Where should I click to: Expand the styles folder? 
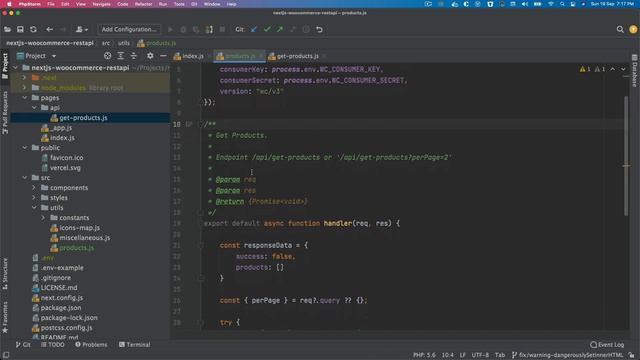click(x=34, y=198)
